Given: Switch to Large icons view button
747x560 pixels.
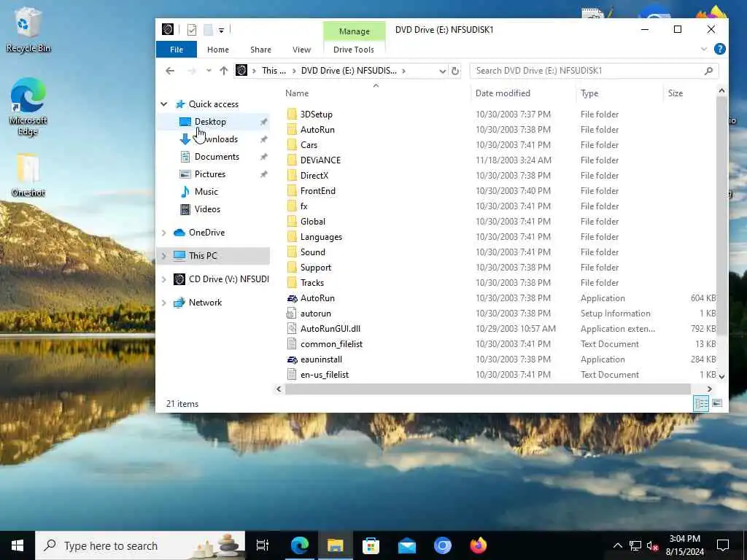Looking at the screenshot, I should click(x=717, y=404).
